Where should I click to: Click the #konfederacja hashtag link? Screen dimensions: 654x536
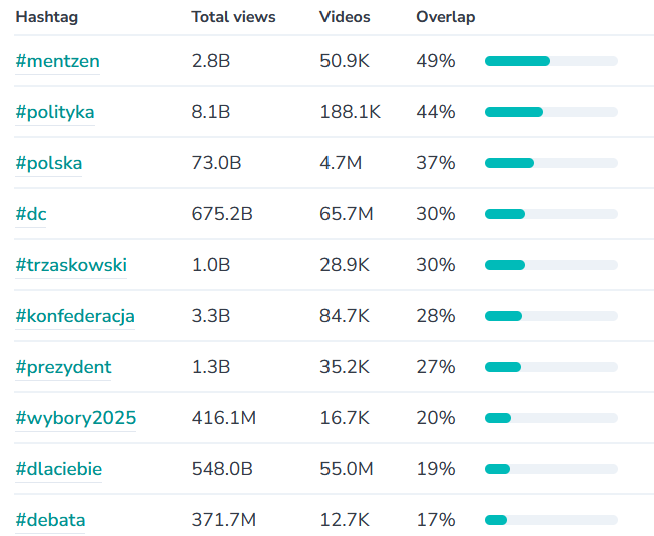[75, 316]
